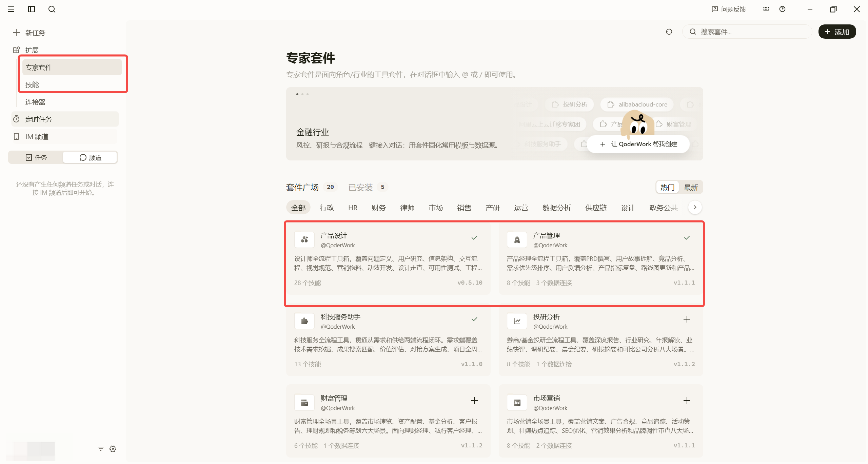Click the blurred user avatar at sidebar bottom
Viewport: 868px width, 464px height.
[31, 450]
